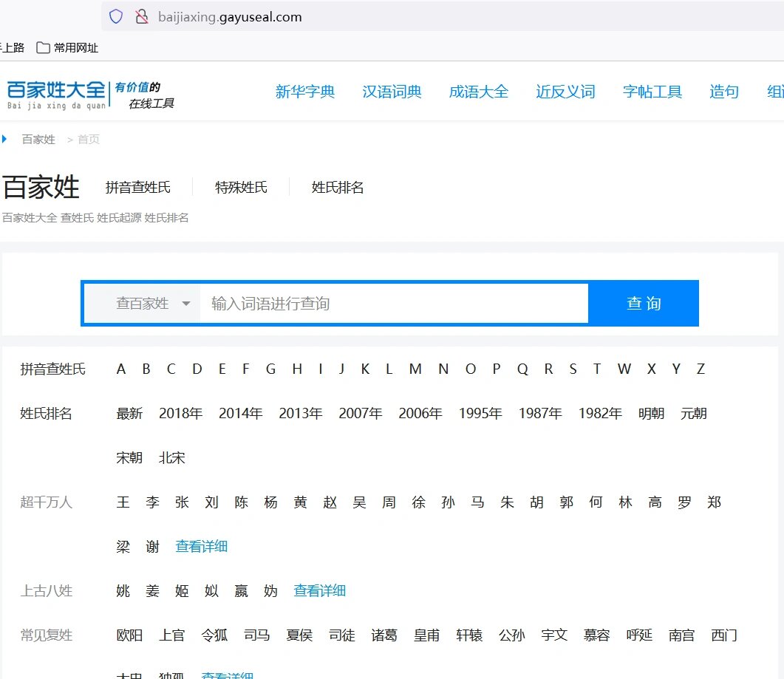Switch to 特殊姓氏 tab

(241, 188)
